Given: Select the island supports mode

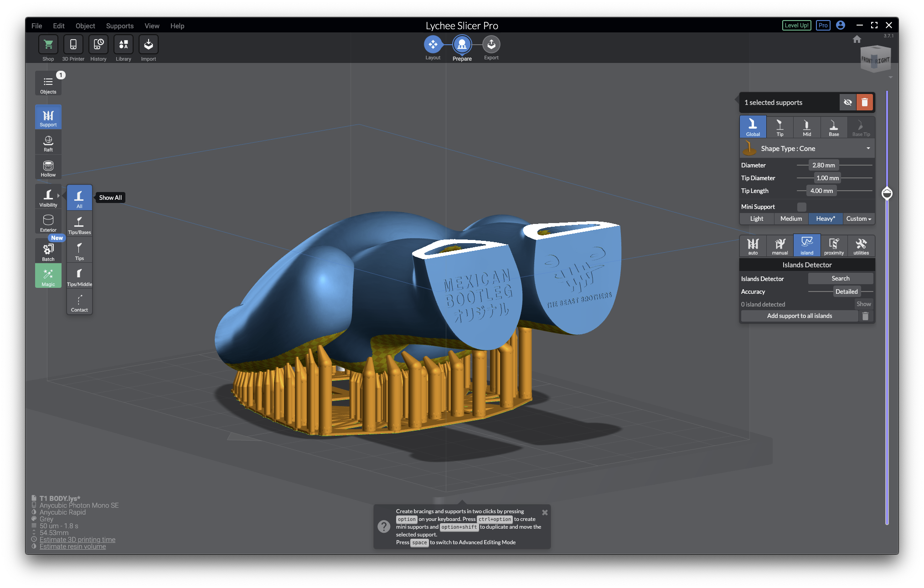Looking at the screenshot, I should tap(806, 246).
